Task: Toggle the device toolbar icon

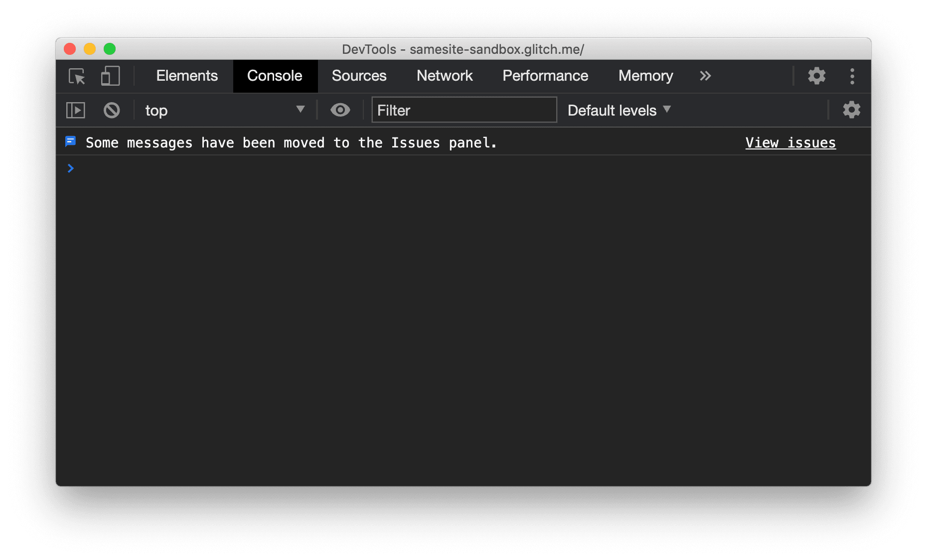Action: point(109,76)
